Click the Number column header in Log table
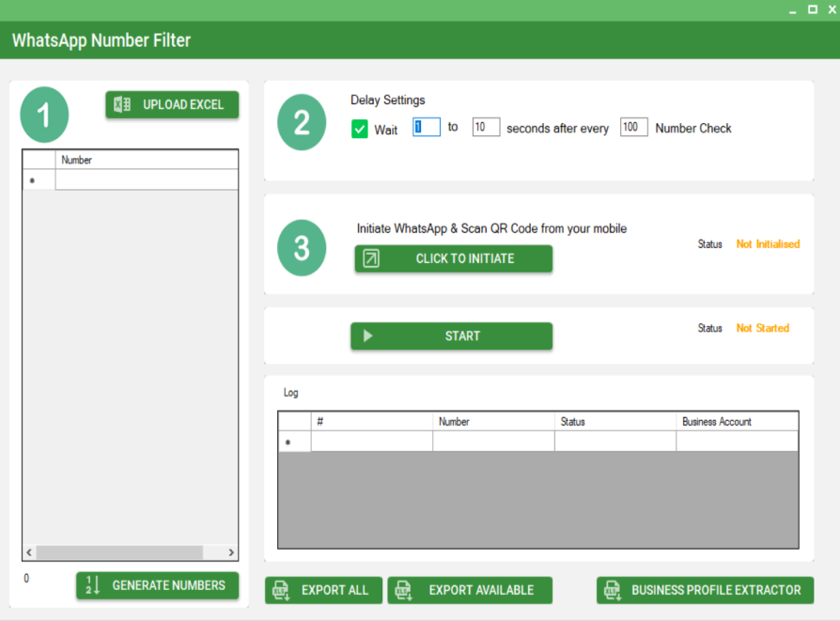Image resolution: width=840 pixels, height=621 pixels. click(x=493, y=422)
